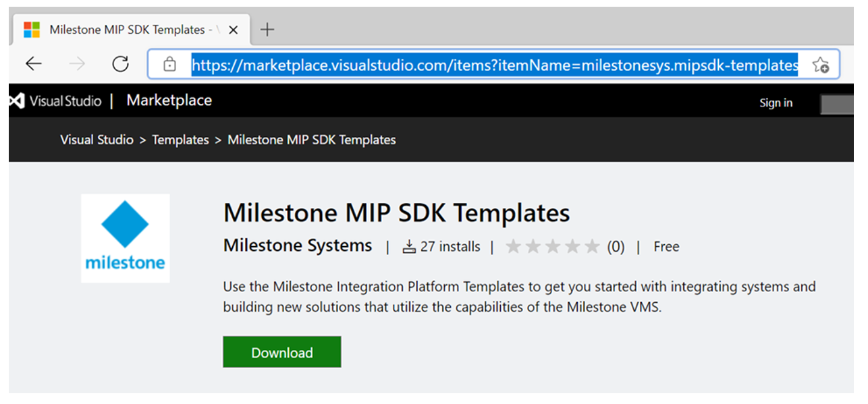Click the address bar URL field
868x404 pixels.
coord(495,65)
